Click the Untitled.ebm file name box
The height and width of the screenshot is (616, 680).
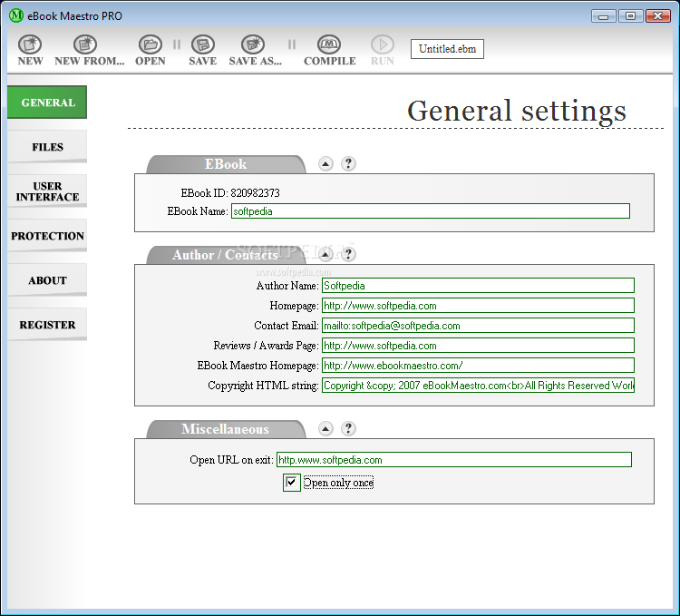(447, 49)
